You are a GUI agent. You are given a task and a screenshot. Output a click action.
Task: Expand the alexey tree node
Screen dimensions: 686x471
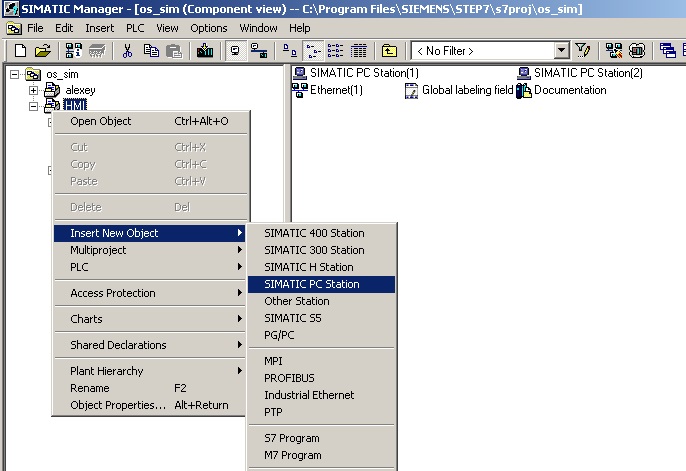pyautogui.click(x=33, y=91)
